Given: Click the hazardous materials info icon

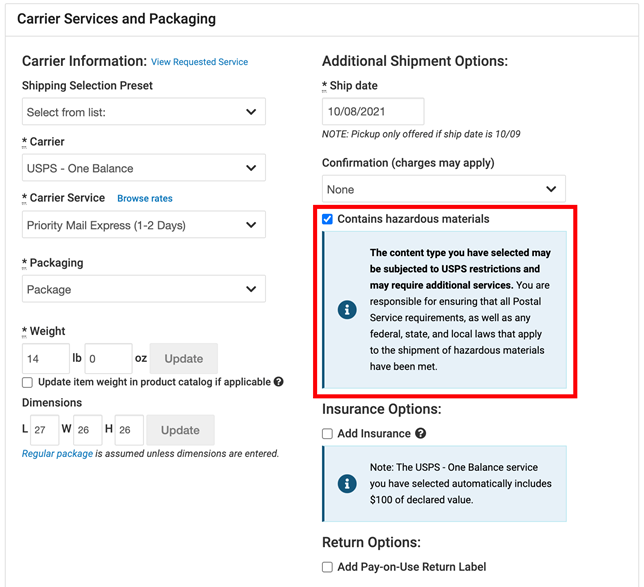Looking at the screenshot, I should click(347, 310).
